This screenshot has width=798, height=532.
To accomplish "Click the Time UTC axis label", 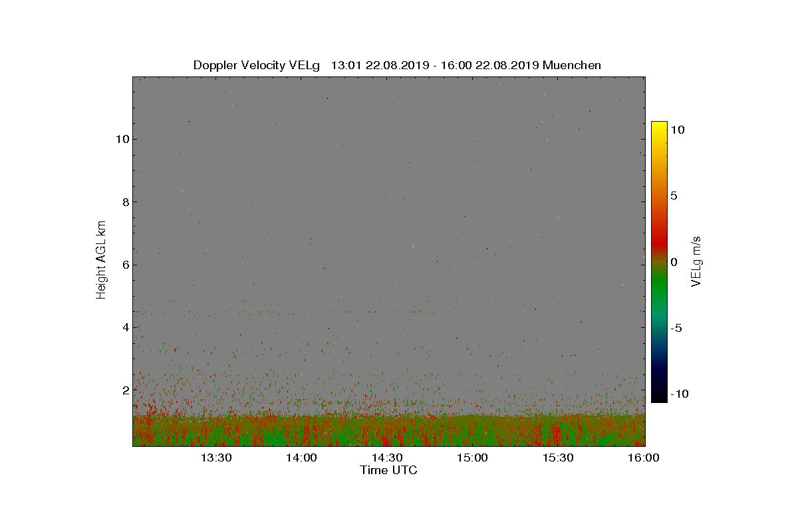I will coord(389,470).
